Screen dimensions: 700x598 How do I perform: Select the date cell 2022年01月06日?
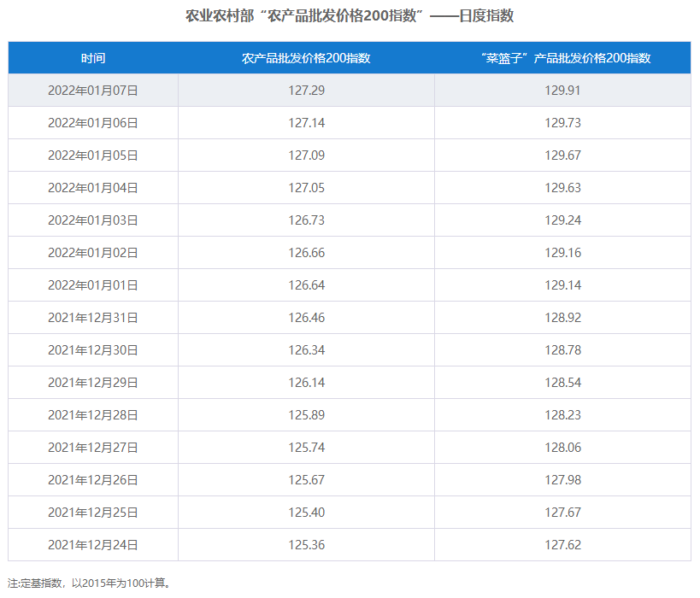point(93,123)
